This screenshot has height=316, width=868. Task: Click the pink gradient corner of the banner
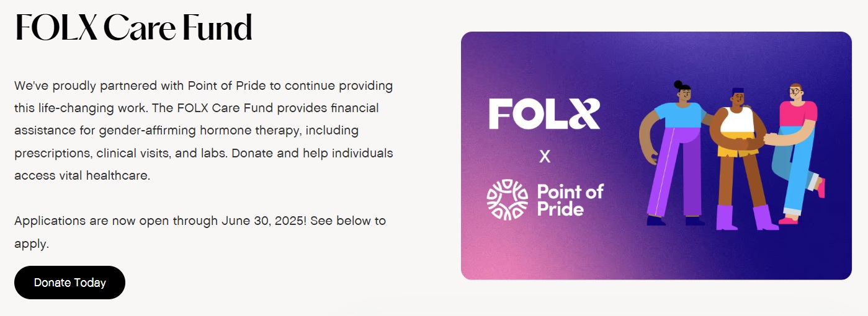[490, 257]
